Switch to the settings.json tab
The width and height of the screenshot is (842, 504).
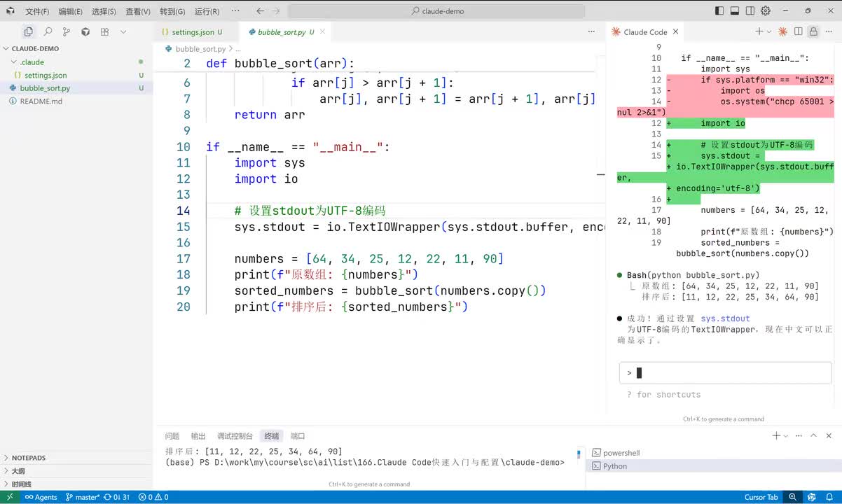point(193,32)
